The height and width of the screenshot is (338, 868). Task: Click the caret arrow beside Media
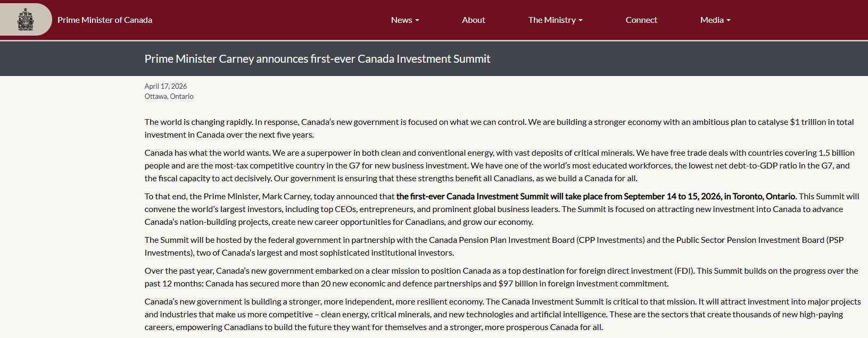pyautogui.click(x=729, y=21)
